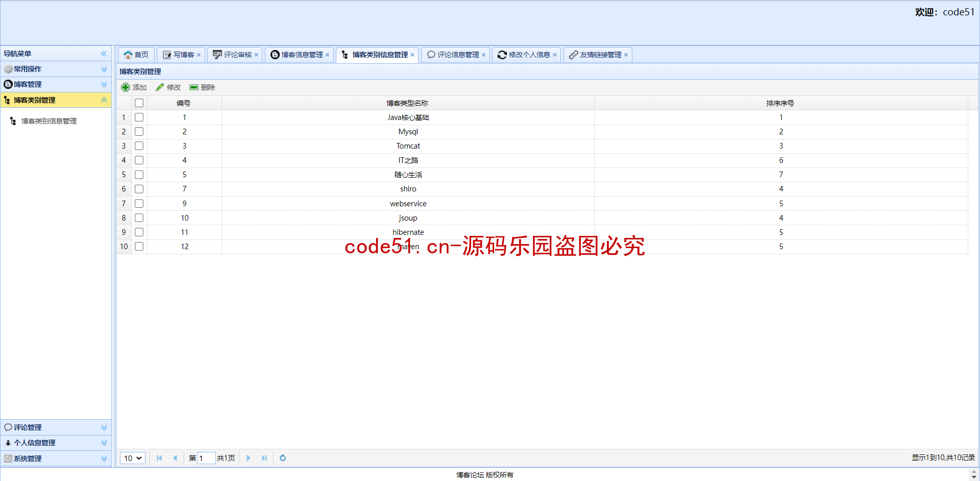
Task: Collapse navigation menu with double-left arrows
Action: pos(104,54)
